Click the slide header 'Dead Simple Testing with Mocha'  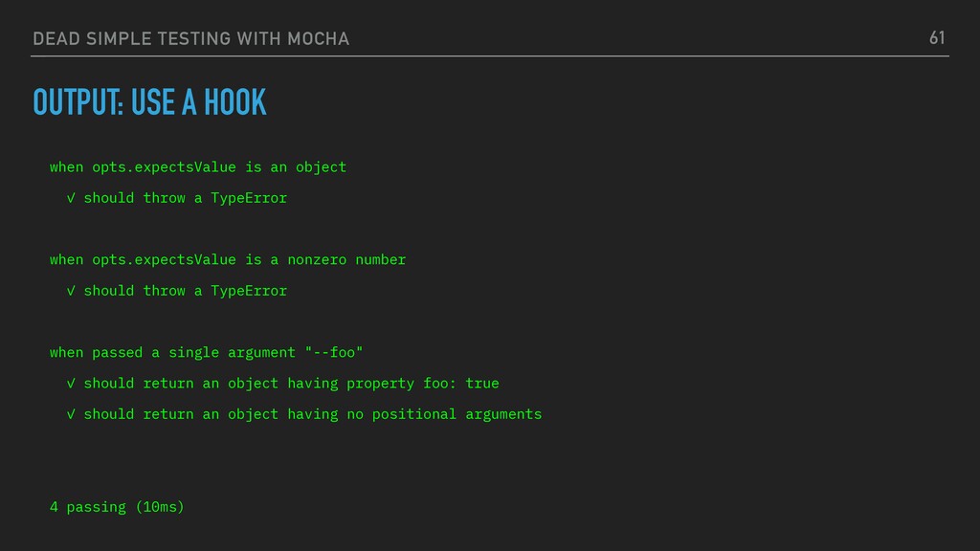click(x=190, y=38)
